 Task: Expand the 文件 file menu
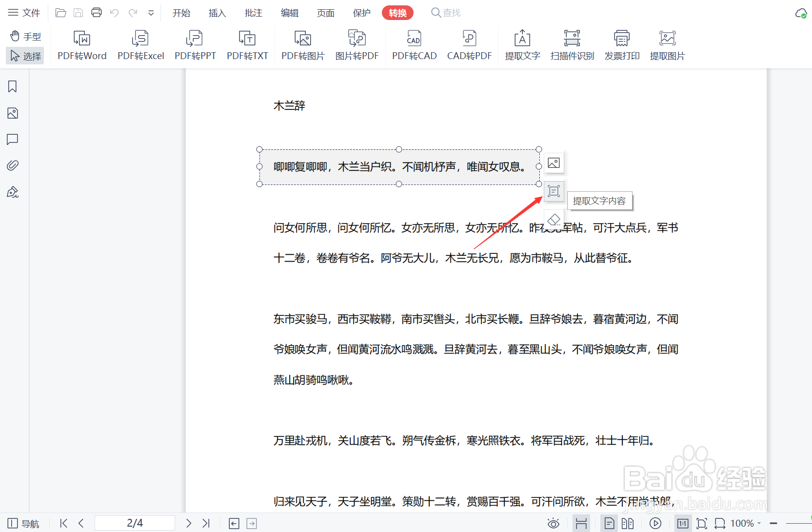pyautogui.click(x=24, y=12)
